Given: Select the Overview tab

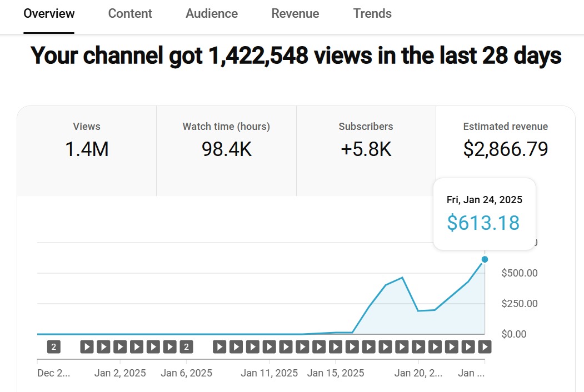Looking at the screenshot, I should pyautogui.click(x=48, y=13).
